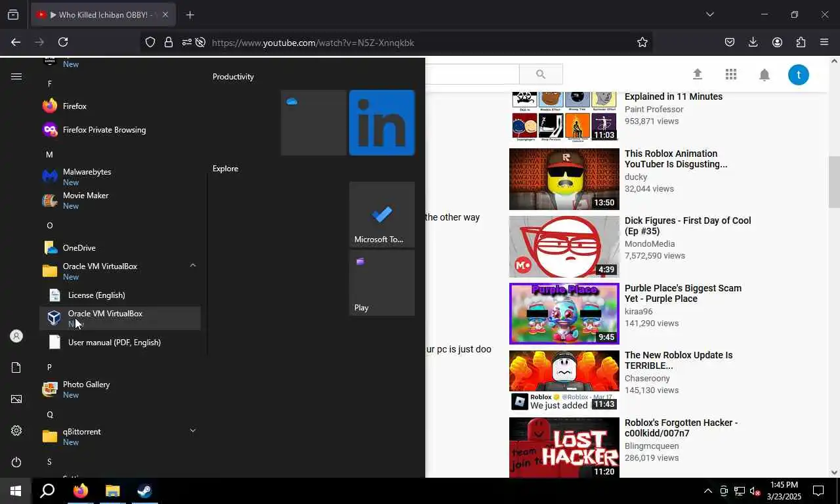The image size is (840, 504).
Task: Open the Play tile
Action: (x=382, y=283)
